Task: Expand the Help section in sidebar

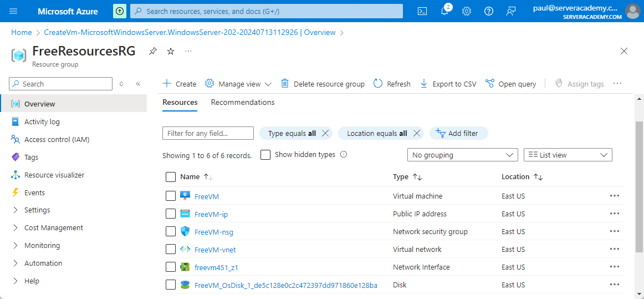Action: point(16,281)
